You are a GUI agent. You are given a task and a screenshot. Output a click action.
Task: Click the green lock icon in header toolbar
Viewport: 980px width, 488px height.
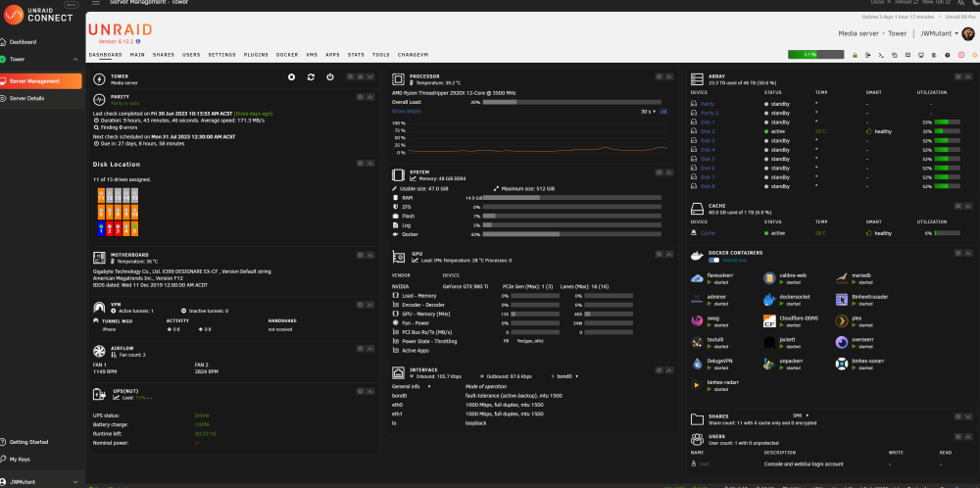coord(855,55)
